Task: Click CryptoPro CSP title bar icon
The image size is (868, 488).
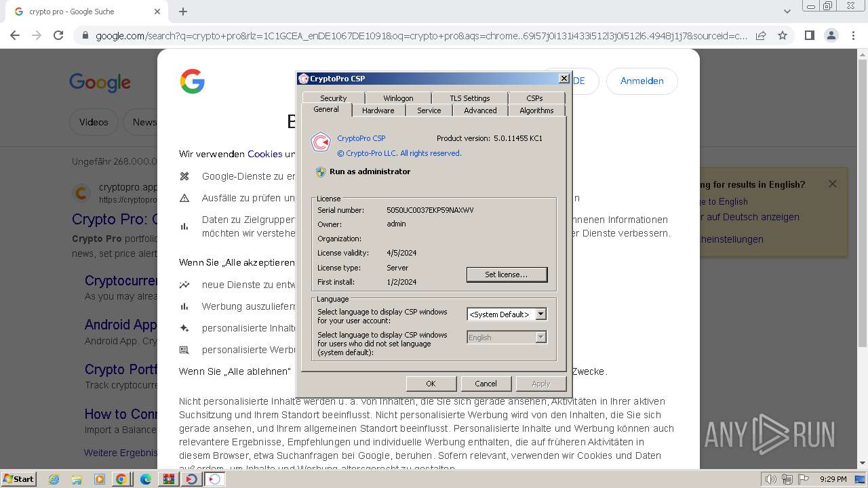Action: (x=303, y=79)
